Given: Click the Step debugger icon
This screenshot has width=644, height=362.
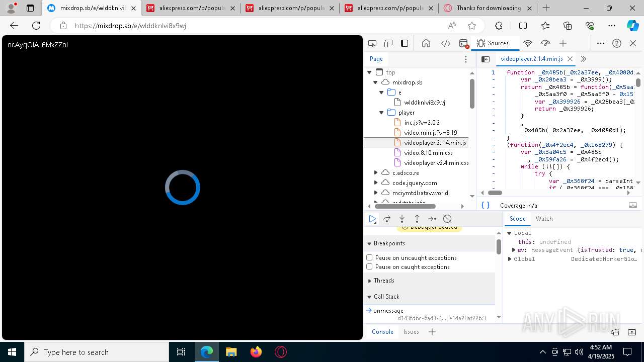Looking at the screenshot, I should [432, 219].
